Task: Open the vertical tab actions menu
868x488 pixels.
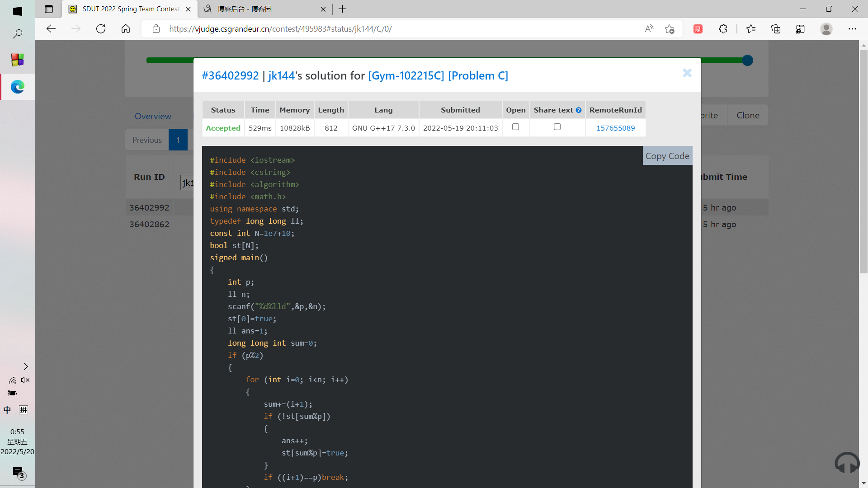Action: [49, 9]
